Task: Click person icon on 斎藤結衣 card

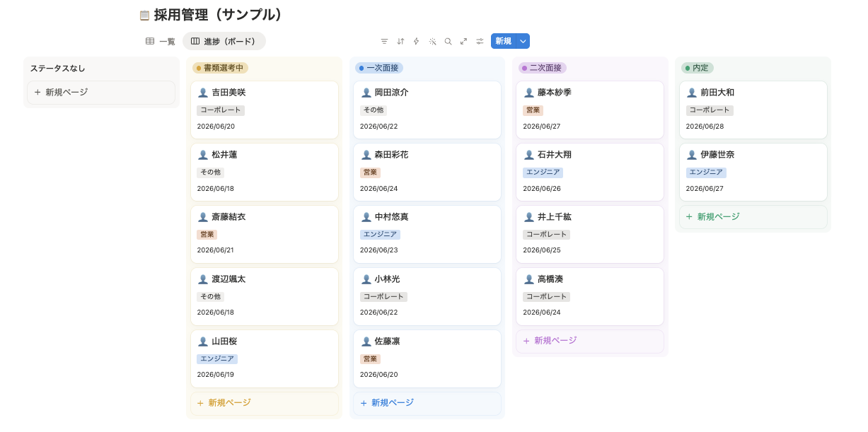Action: 203,217
